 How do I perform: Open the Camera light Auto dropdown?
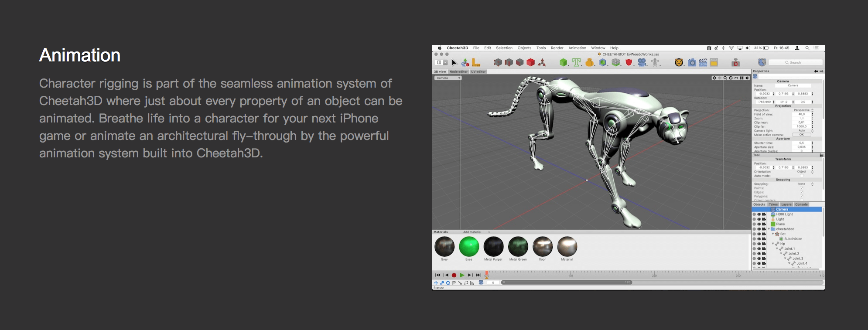point(803,131)
